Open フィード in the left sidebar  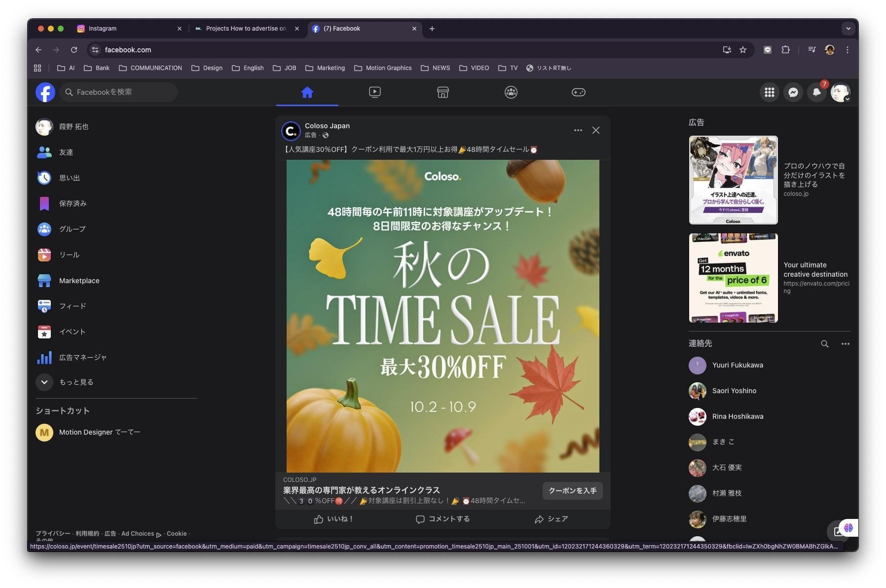pyautogui.click(x=116, y=306)
